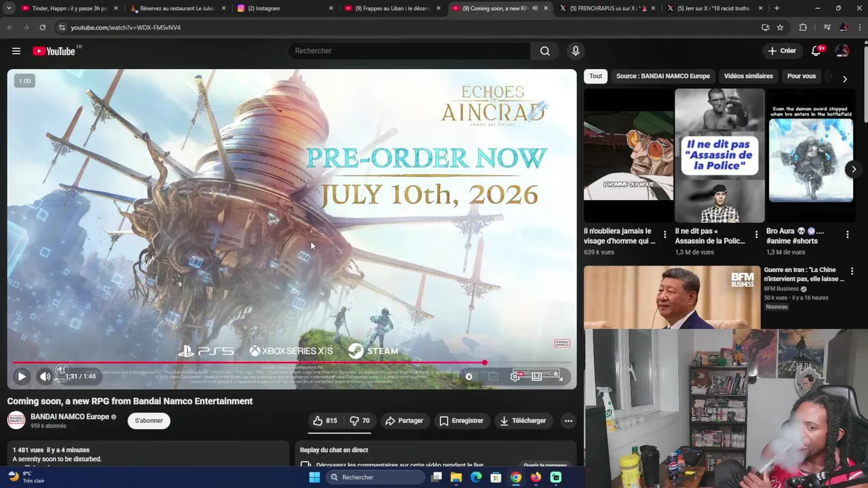Start voice search with microphone icon

(x=576, y=51)
